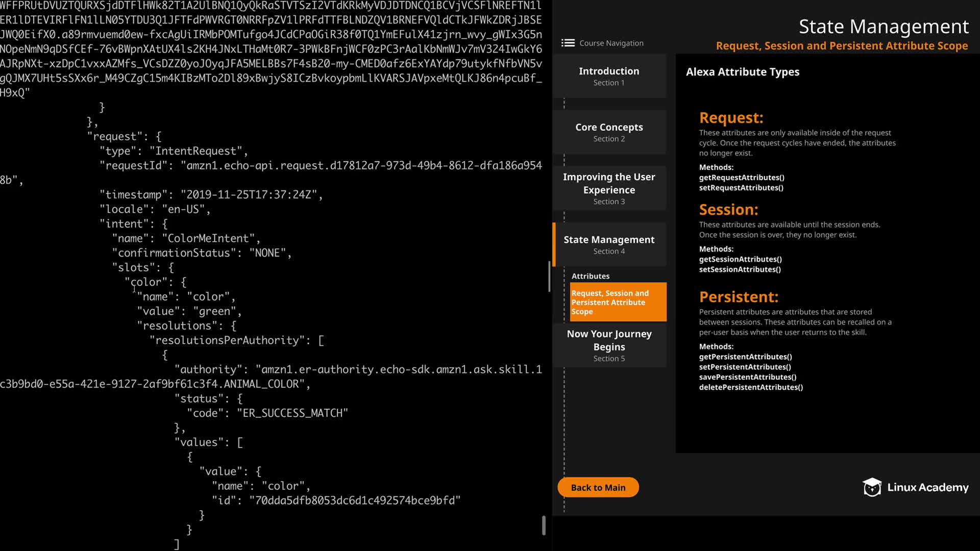The height and width of the screenshot is (551, 980).
Task: Click the Persistent: heading
Action: pos(739,297)
